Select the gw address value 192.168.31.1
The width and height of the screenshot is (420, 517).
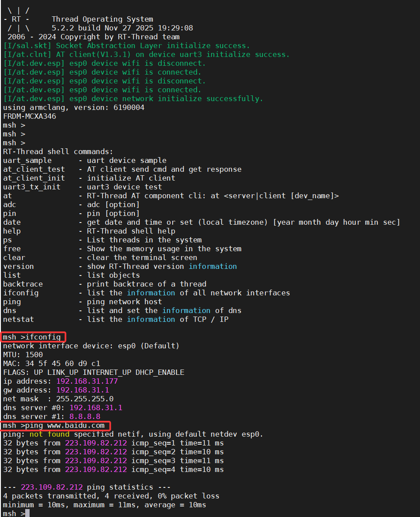pyautogui.click(x=82, y=390)
